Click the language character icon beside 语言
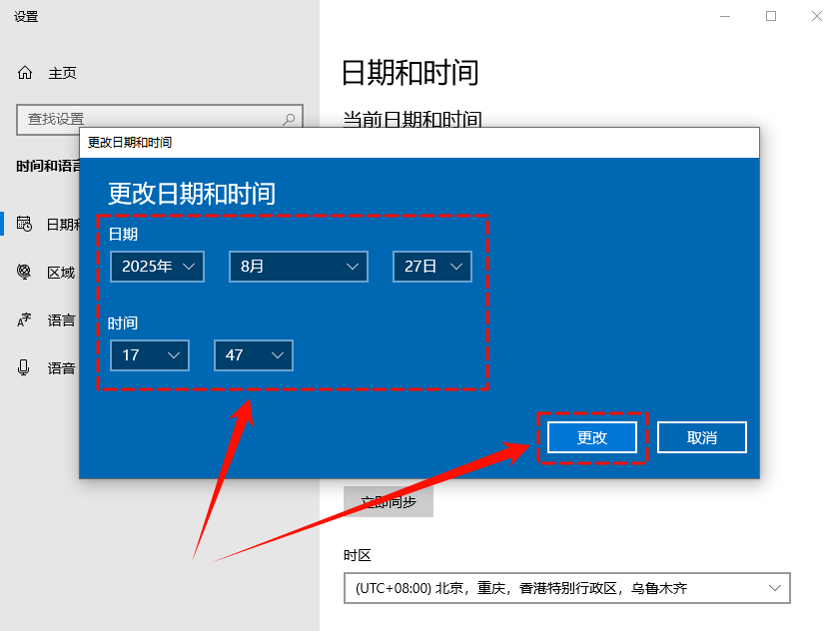Viewport: 840px width, 631px height. tap(24, 319)
